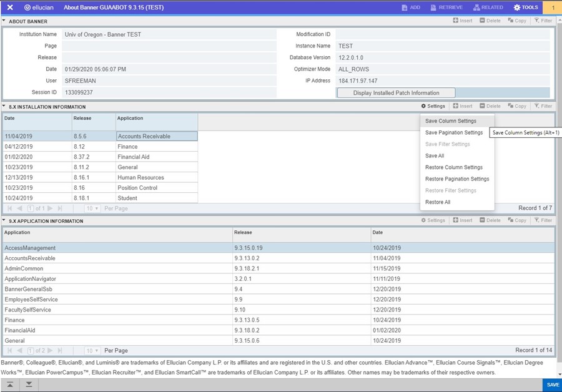Open the RELATED menu
562x392 pixels.
(488, 7)
